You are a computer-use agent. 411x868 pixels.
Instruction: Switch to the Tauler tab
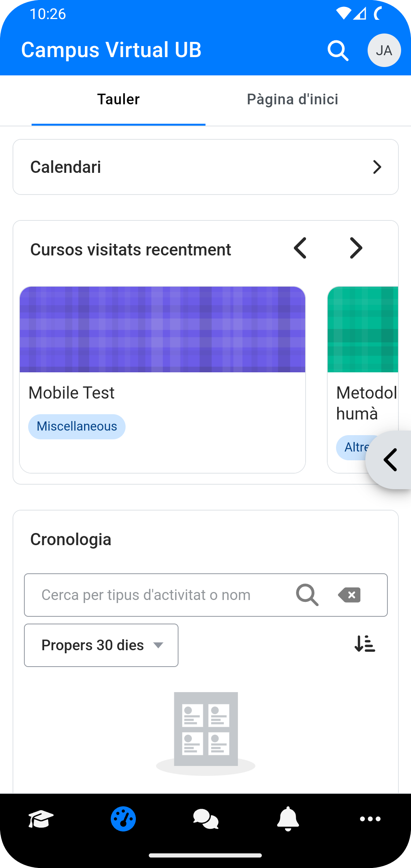point(118,100)
